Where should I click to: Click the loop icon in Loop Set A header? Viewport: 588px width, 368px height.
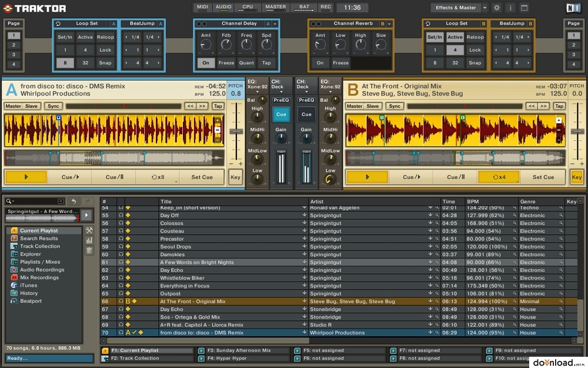point(58,24)
